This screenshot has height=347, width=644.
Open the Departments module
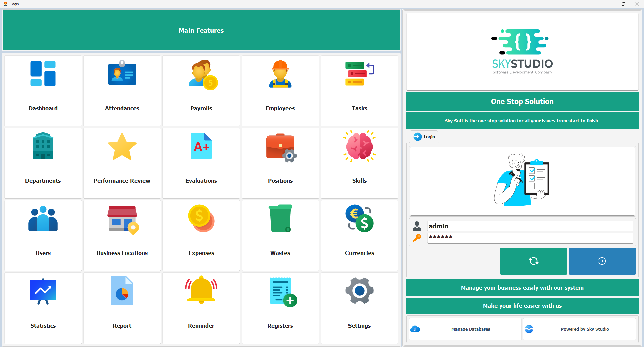[43, 163]
